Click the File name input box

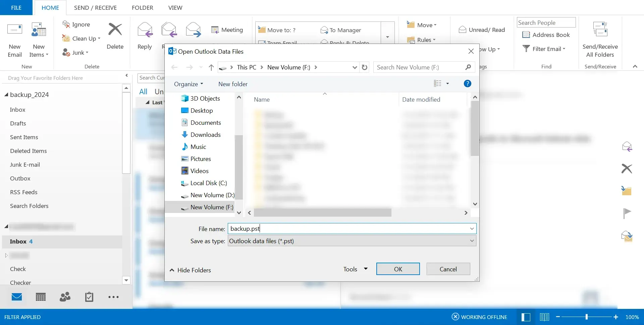(352, 229)
